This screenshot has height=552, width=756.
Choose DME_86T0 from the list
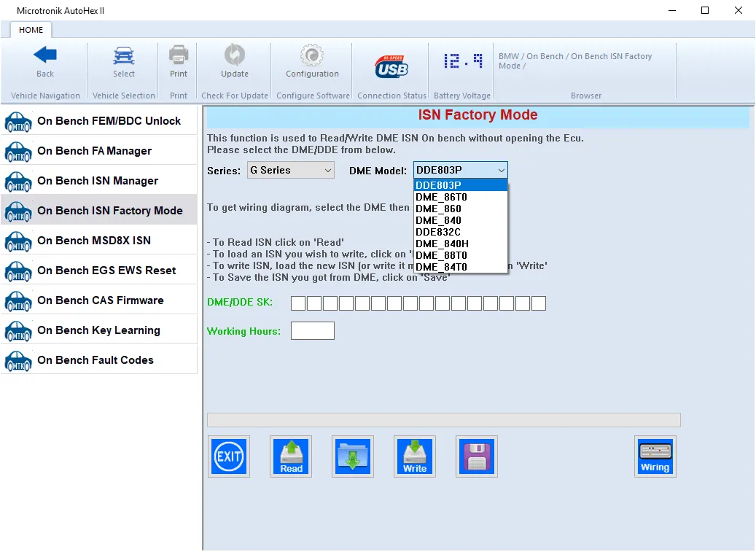tap(461, 197)
